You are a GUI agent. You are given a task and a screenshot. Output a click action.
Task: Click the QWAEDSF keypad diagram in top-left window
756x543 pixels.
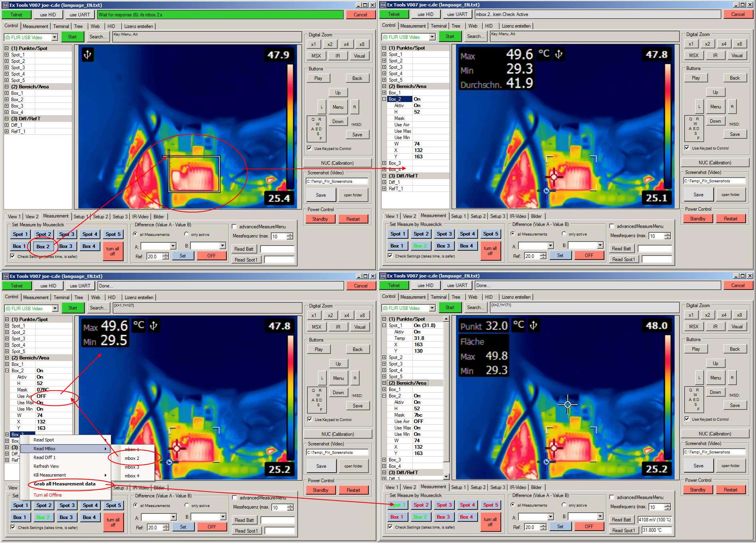pos(316,129)
